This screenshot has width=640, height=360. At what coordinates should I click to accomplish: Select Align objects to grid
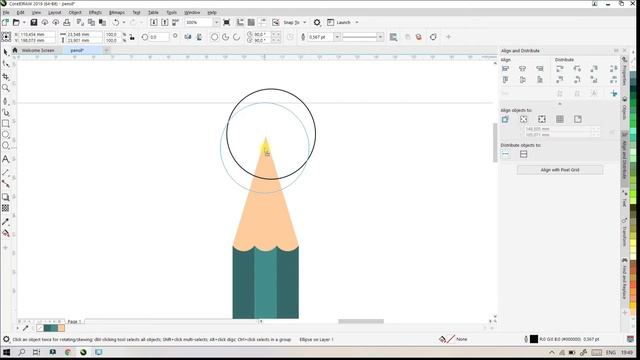pos(560,119)
